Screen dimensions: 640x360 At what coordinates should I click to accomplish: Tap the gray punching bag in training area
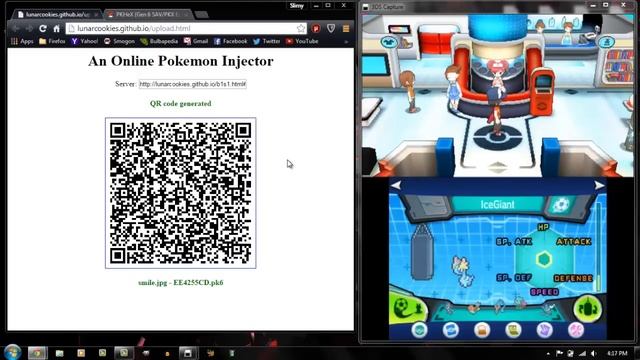coord(422,252)
